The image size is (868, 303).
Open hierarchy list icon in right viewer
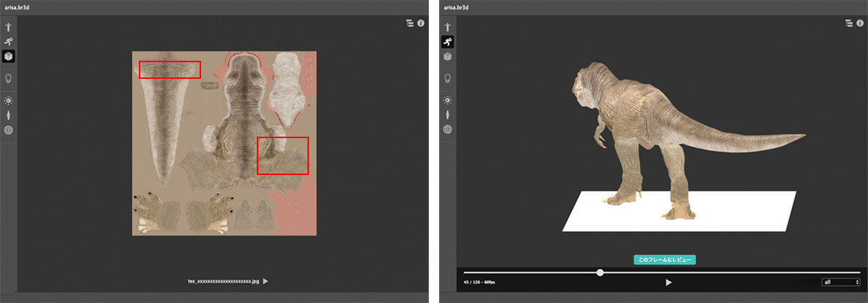pyautogui.click(x=849, y=23)
